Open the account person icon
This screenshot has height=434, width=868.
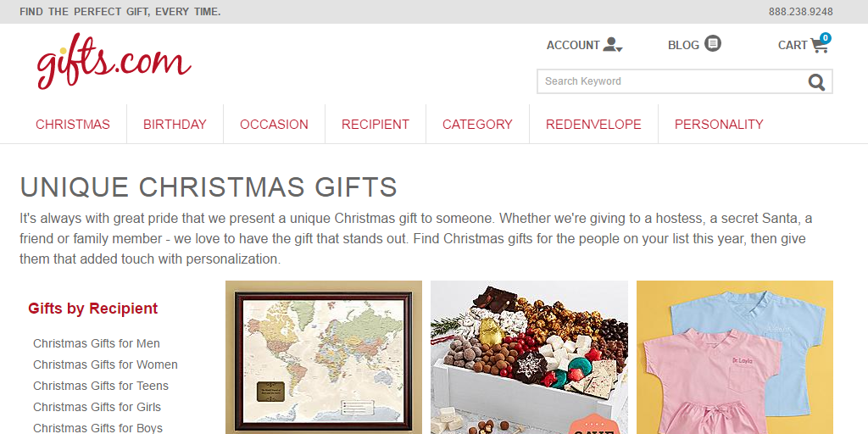pyautogui.click(x=612, y=45)
